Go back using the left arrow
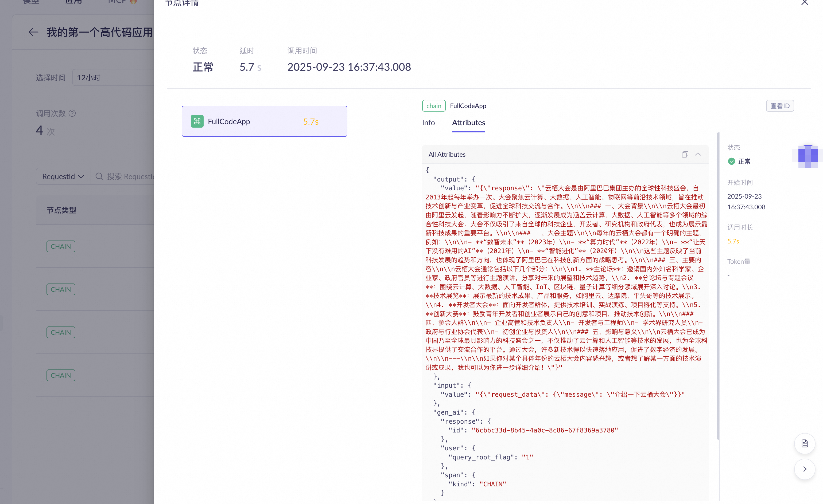The image size is (823, 504). tap(33, 32)
